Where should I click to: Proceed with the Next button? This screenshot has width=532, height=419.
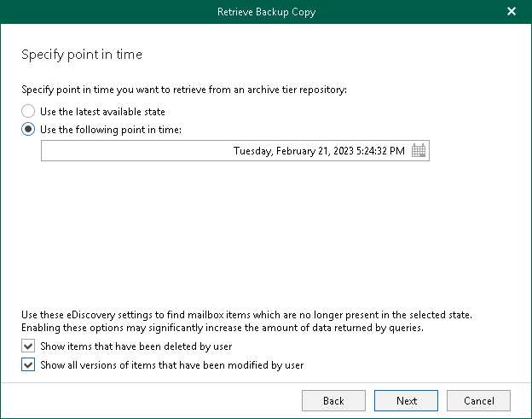[407, 400]
